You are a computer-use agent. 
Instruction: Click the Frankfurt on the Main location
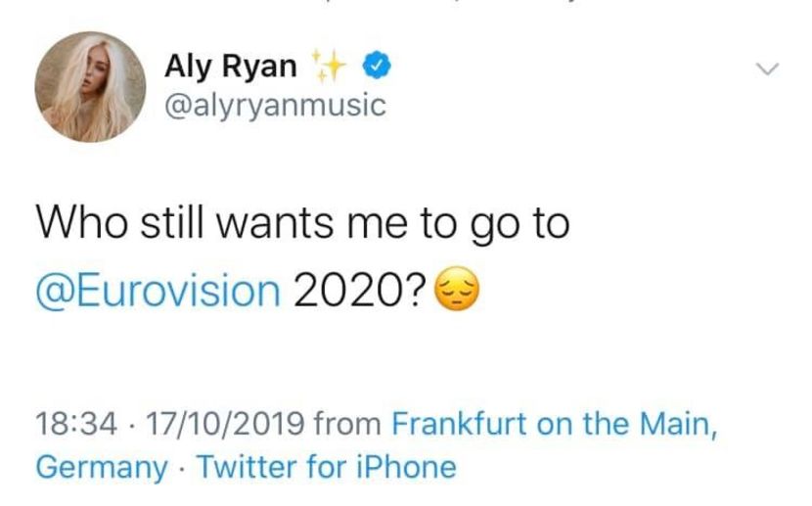click(555, 426)
